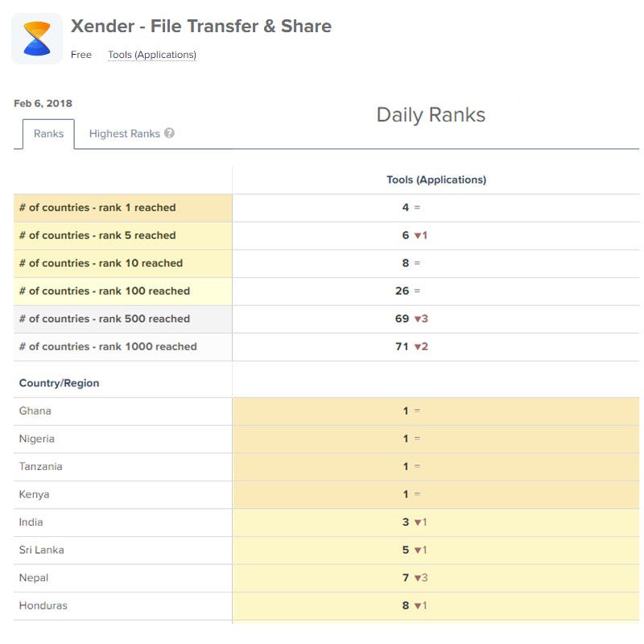The height and width of the screenshot is (644, 644).
Task: Select the Ghana country row
Action: (35, 411)
